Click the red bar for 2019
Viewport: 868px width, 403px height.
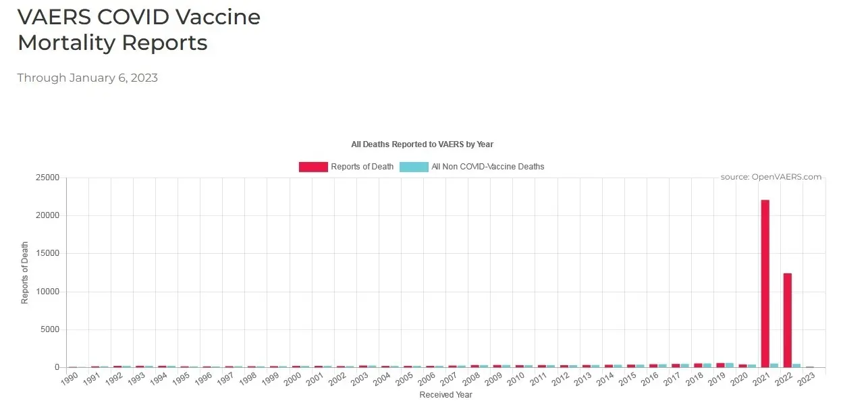[720, 365]
